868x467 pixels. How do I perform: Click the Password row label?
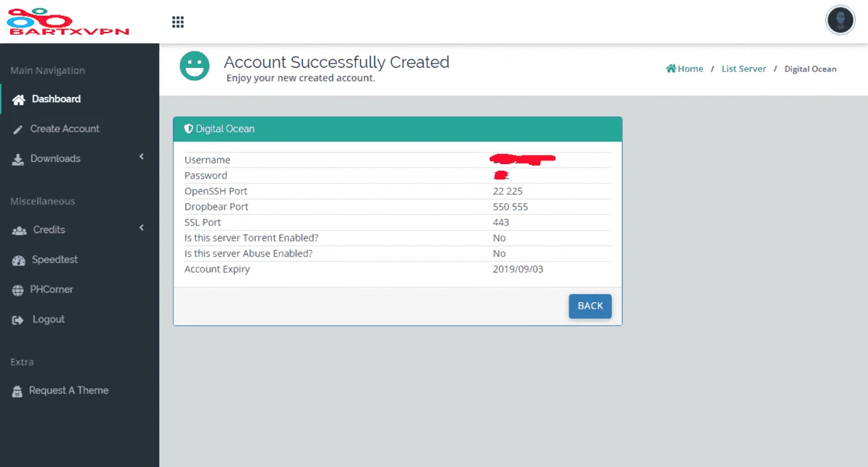205,176
